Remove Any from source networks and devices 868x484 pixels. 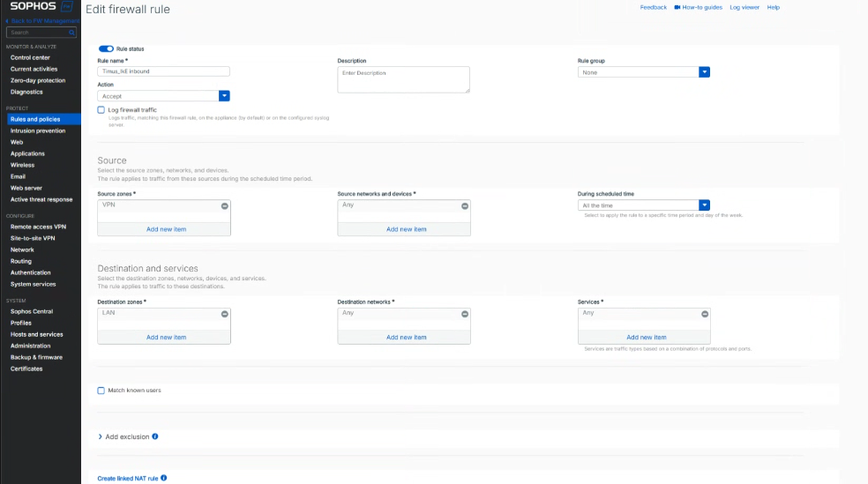465,205
